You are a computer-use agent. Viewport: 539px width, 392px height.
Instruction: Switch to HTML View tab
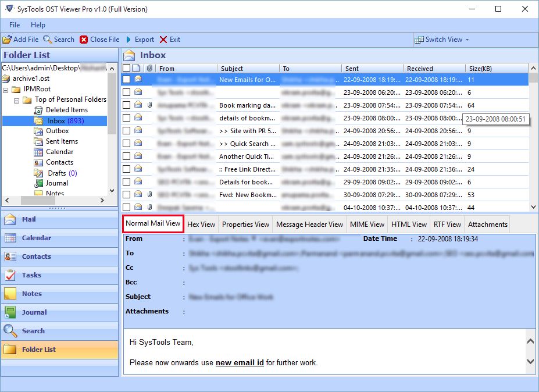pos(409,224)
